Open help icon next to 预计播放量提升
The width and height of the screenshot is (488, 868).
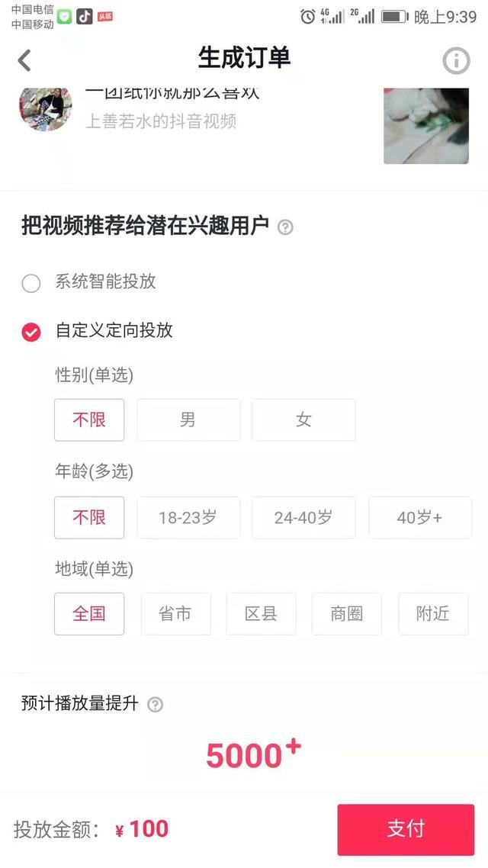[156, 704]
